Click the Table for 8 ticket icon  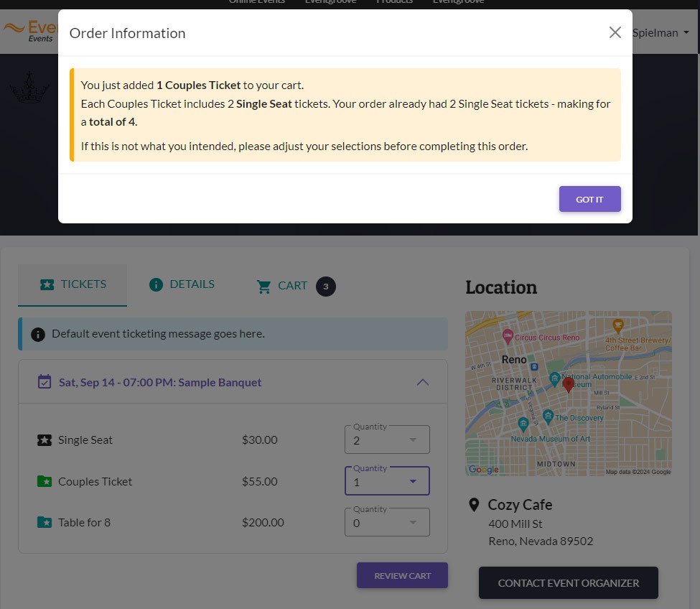pos(45,522)
